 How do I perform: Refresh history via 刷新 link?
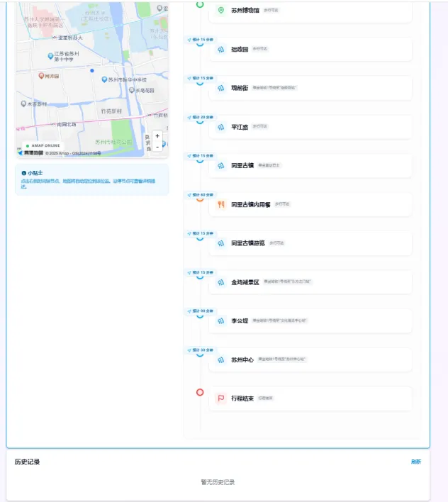coord(416,462)
